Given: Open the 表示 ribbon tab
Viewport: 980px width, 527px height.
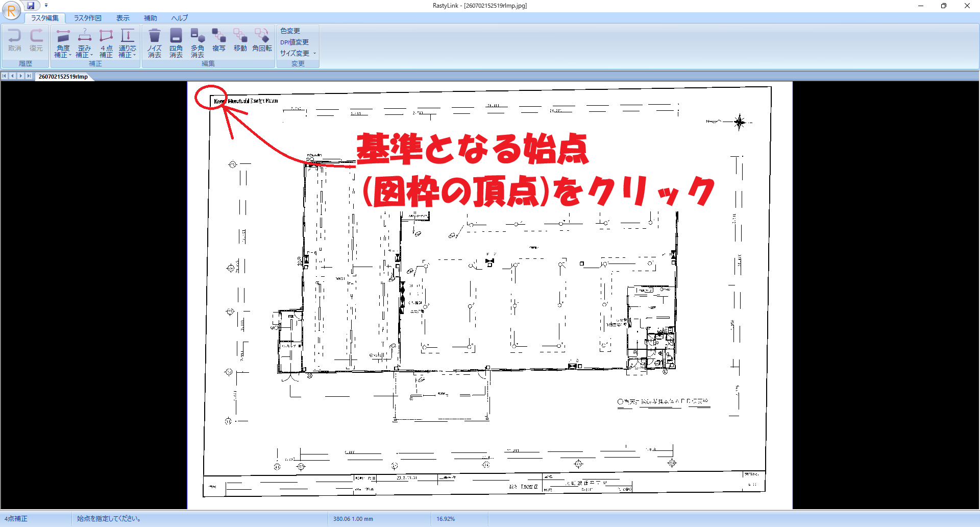Looking at the screenshot, I should pyautogui.click(x=123, y=18).
